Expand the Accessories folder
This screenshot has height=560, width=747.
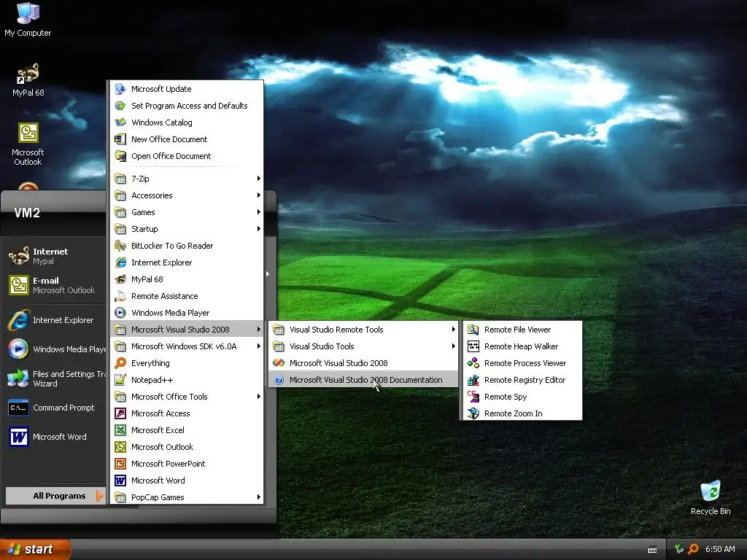coord(187,195)
